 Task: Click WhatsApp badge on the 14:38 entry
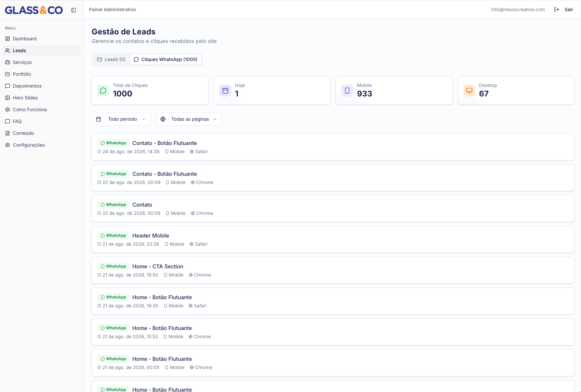coord(114,143)
